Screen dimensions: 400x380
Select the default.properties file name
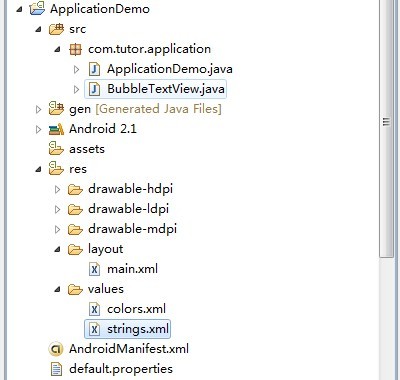click(x=121, y=369)
